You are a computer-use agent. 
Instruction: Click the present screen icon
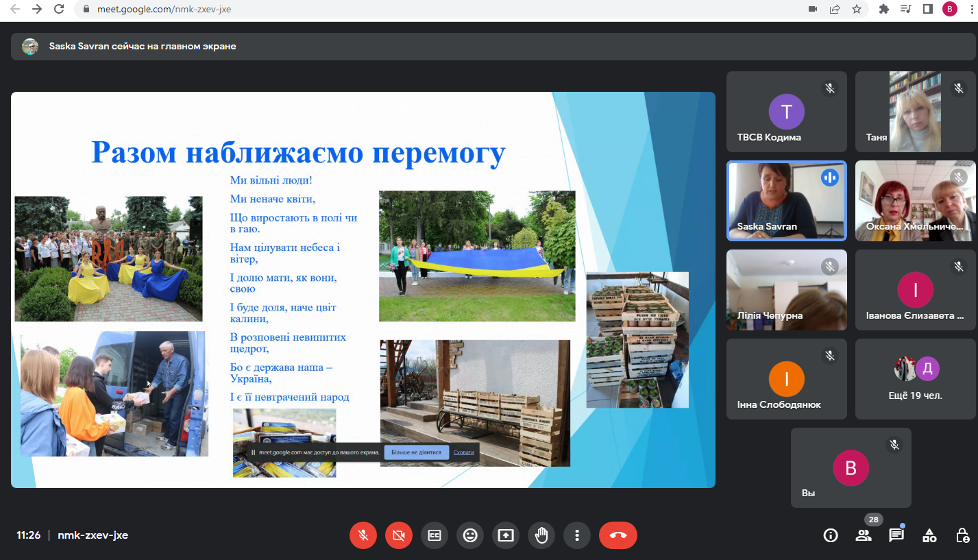coord(506,535)
